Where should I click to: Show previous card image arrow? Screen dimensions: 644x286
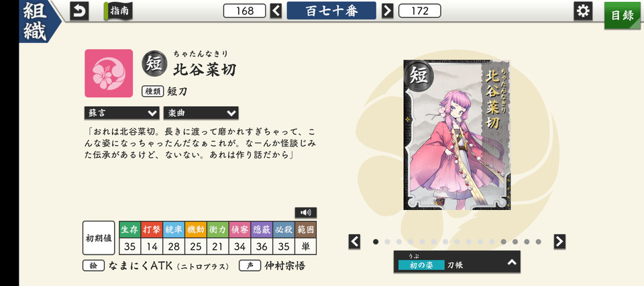pyautogui.click(x=354, y=242)
